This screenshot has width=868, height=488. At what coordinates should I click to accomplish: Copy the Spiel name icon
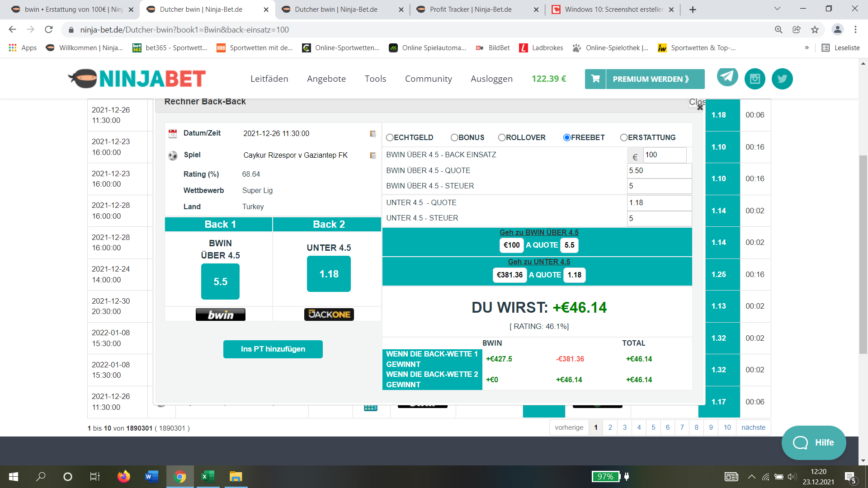coord(373,155)
